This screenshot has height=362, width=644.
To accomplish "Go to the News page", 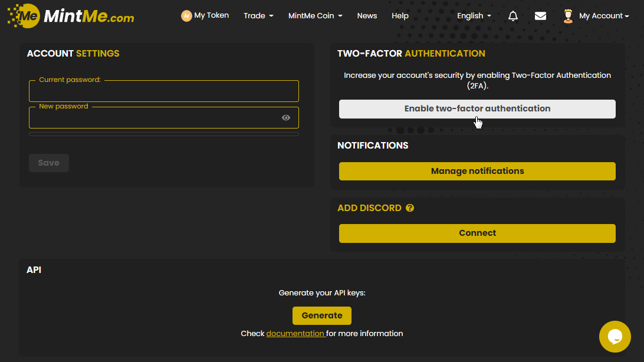I will tap(367, 16).
